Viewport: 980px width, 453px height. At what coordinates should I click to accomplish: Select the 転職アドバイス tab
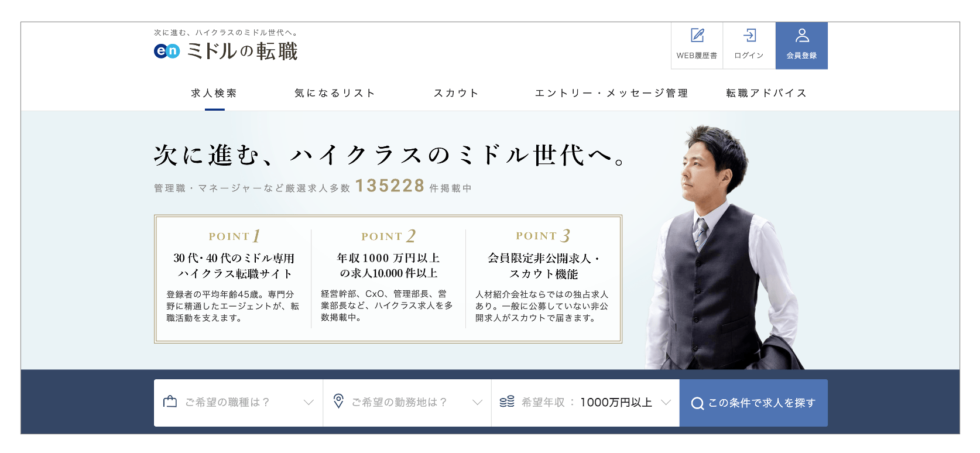pos(767,93)
